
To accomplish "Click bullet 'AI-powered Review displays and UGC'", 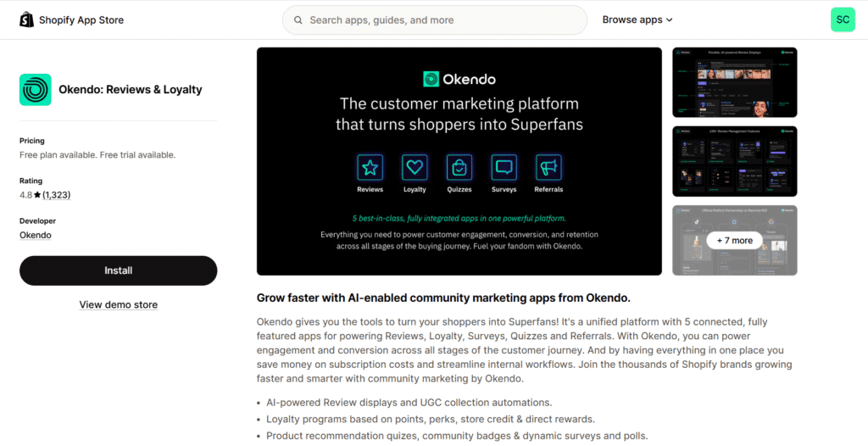I will tap(409, 403).
